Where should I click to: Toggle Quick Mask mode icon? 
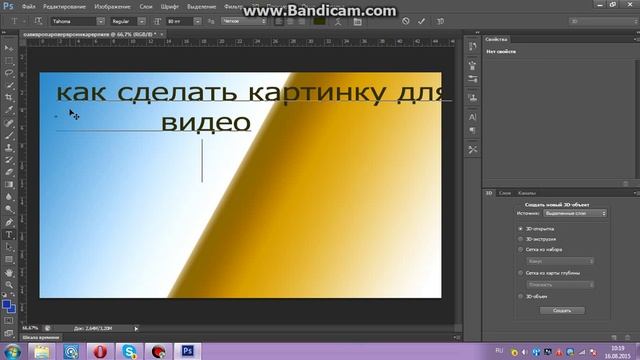(9, 321)
